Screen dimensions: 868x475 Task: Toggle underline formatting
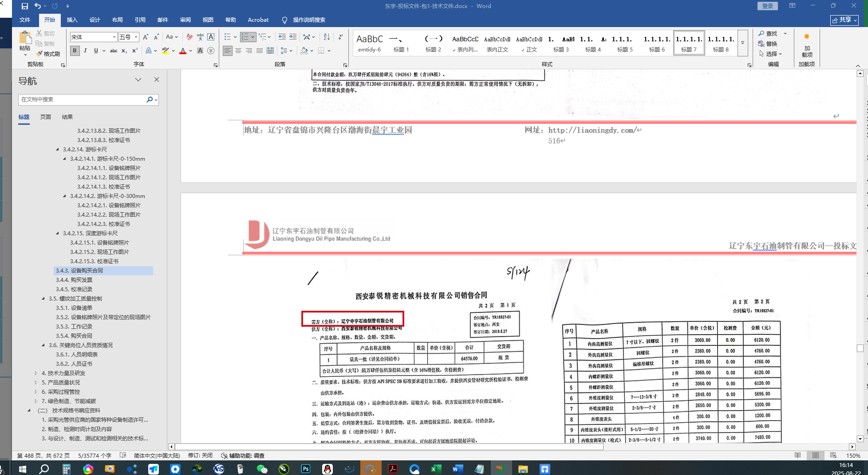pyautogui.click(x=96, y=51)
